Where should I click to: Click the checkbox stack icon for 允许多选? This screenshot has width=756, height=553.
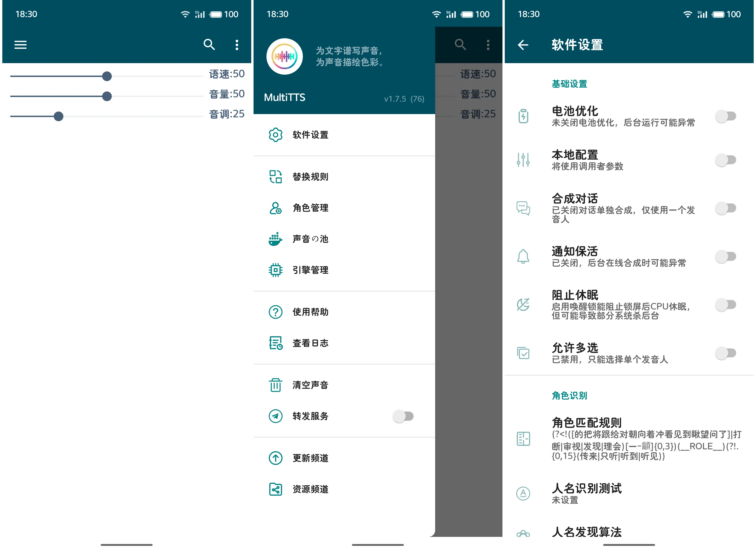[x=523, y=353]
